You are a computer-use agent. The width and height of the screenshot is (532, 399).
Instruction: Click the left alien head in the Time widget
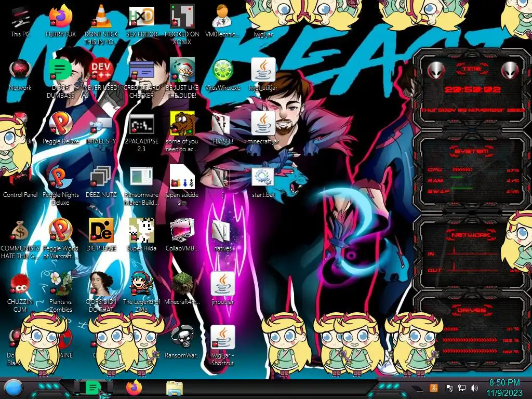[x=436, y=70]
